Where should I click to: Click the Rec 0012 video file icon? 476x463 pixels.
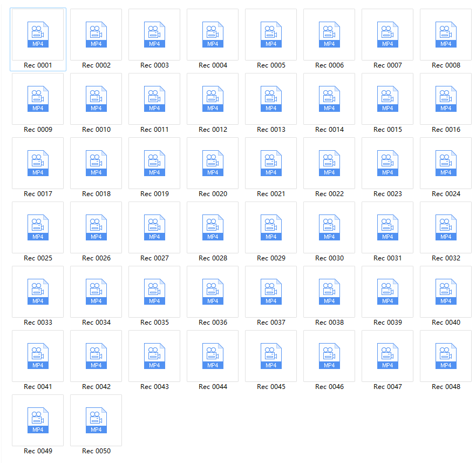(x=213, y=99)
